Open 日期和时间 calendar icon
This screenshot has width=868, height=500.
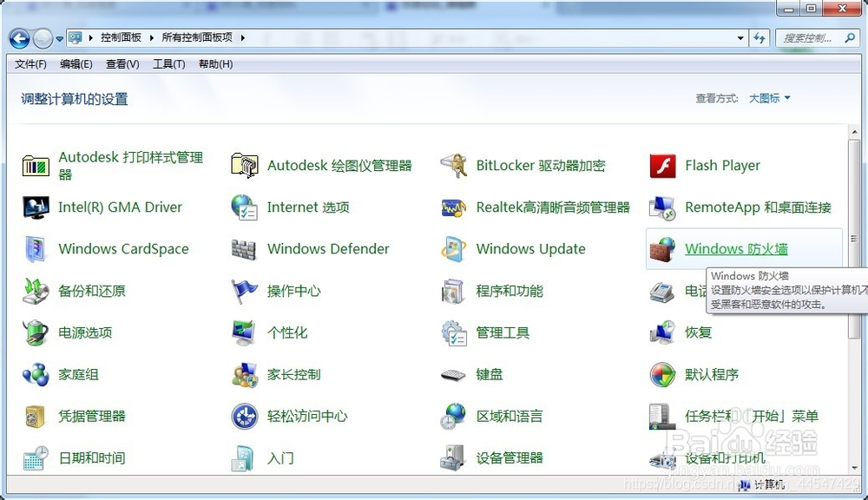36,458
